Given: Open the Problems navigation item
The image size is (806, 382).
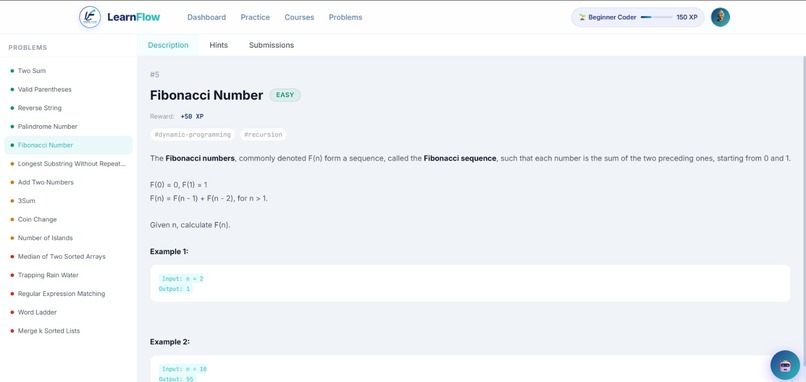Looking at the screenshot, I should pyautogui.click(x=345, y=17).
